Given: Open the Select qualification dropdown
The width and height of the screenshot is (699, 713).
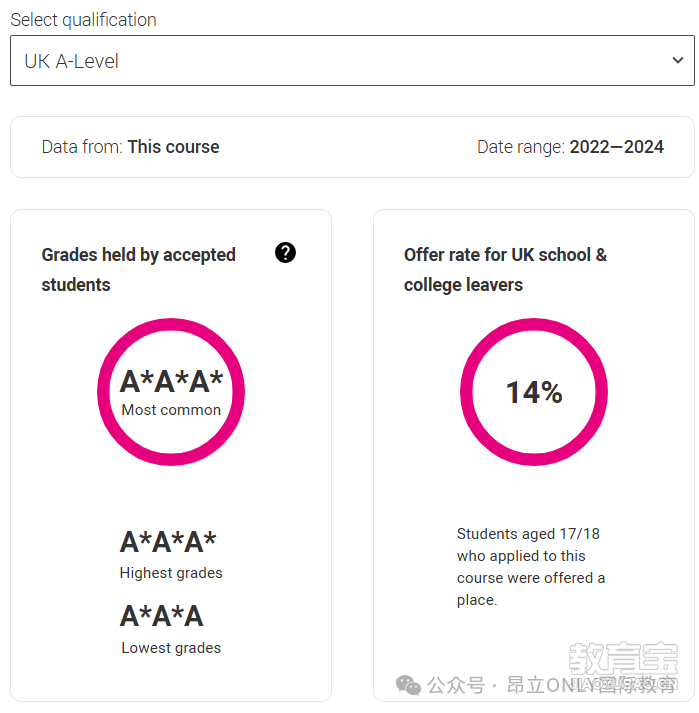Looking at the screenshot, I should (x=352, y=60).
